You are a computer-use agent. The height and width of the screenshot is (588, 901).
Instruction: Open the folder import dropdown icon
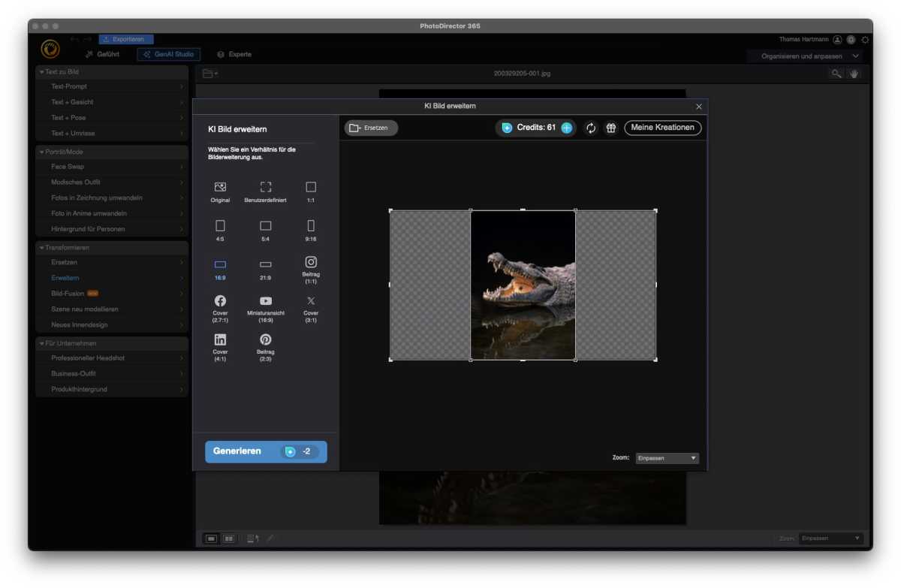click(210, 74)
